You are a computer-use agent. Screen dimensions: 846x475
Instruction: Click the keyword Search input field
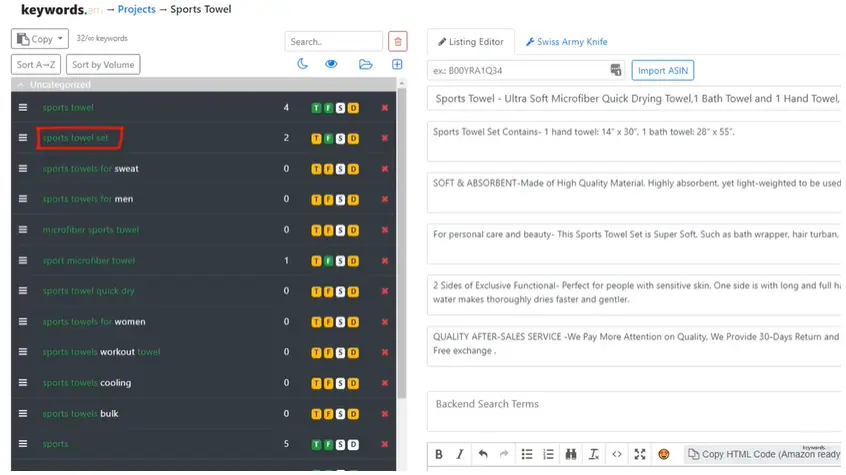coord(333,42)
